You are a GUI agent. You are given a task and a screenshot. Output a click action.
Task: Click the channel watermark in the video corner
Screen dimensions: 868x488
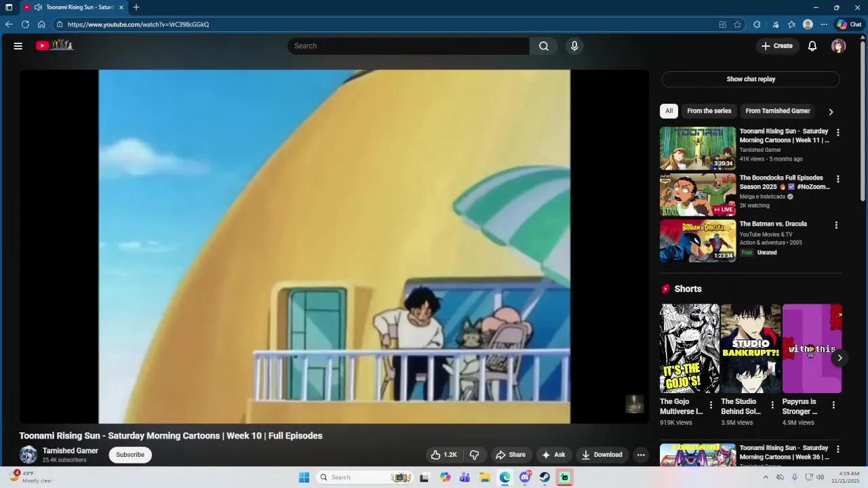(x=634, y=404)
